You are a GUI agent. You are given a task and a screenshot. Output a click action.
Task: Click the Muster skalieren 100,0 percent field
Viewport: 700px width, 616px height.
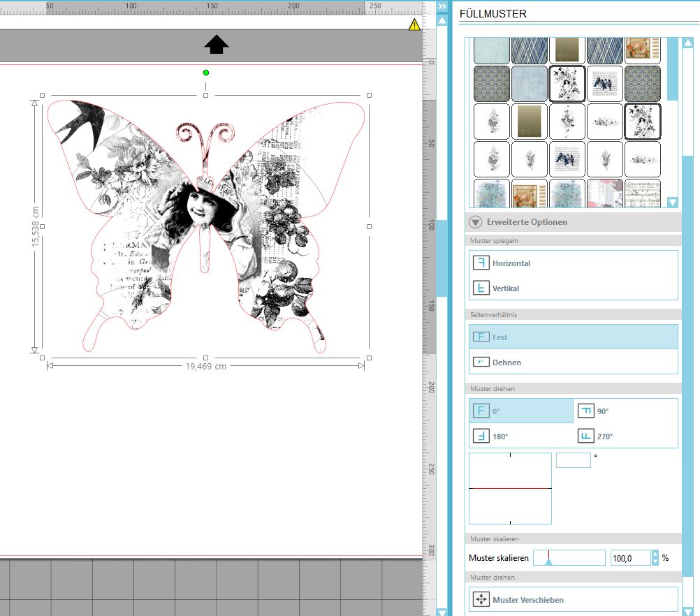point(630,558)
